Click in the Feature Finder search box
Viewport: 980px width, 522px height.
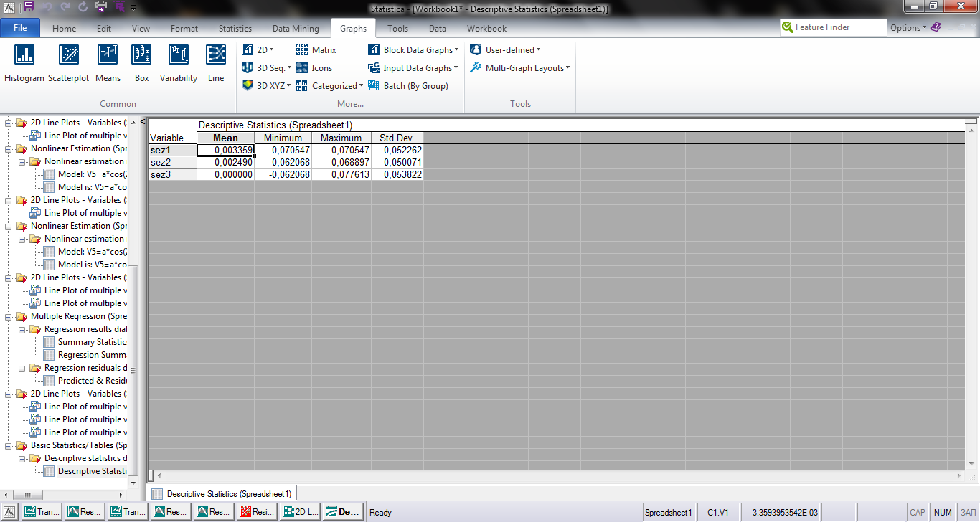tap(839, 27)
